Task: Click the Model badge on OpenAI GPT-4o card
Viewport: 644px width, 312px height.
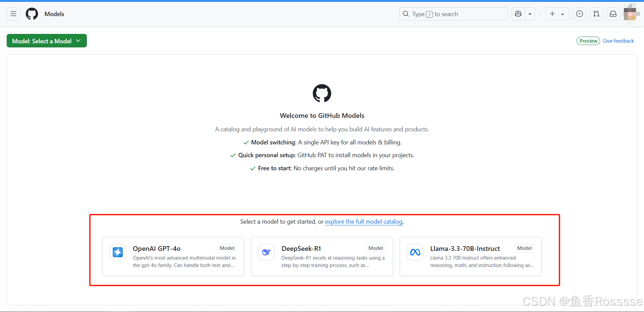Action: [227, 248]
